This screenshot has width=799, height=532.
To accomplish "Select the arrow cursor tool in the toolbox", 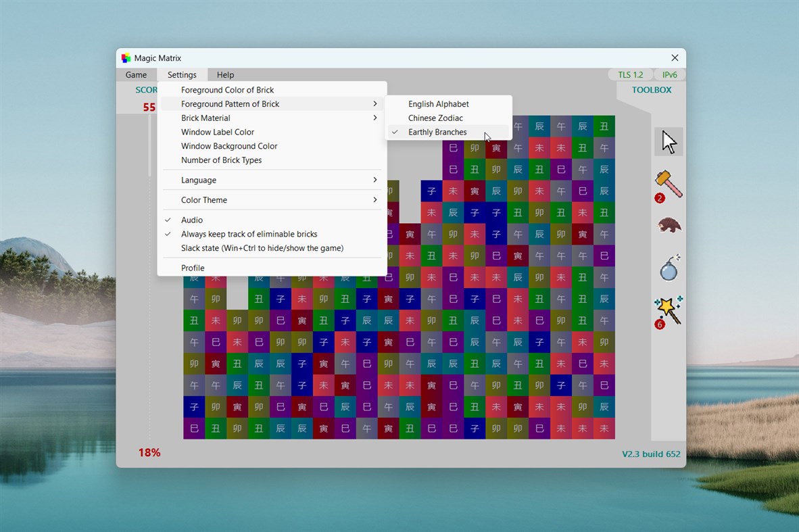I will pyautogui.click(x=668, y=142).
